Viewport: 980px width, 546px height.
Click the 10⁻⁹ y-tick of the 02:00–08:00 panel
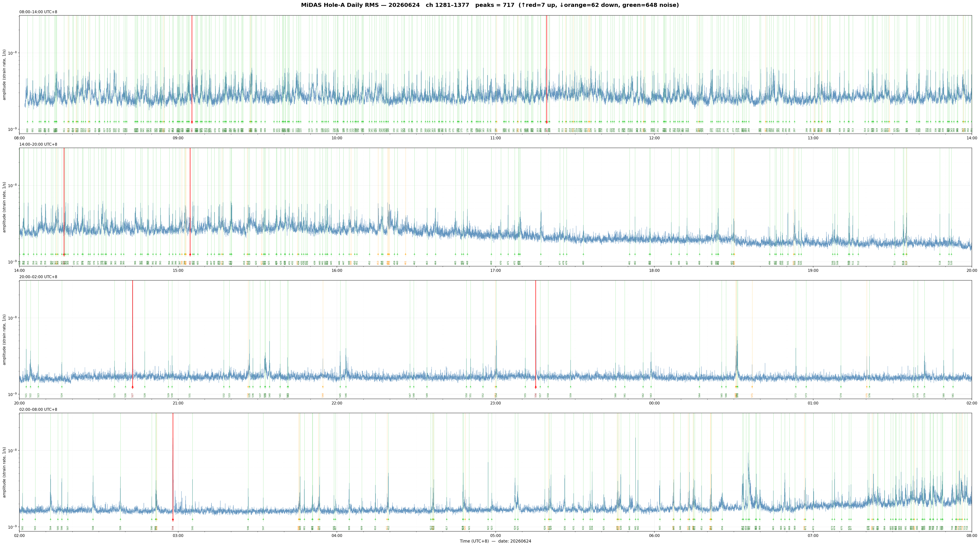coord(12,527)
